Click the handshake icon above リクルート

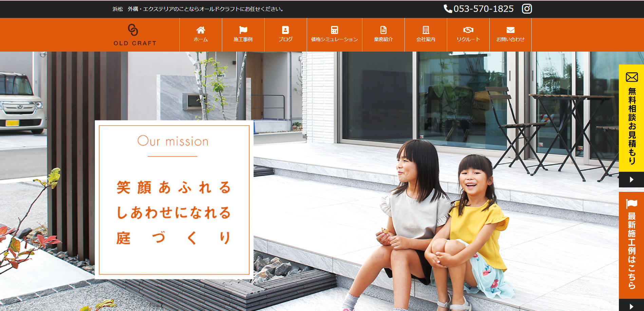[468, 30]
